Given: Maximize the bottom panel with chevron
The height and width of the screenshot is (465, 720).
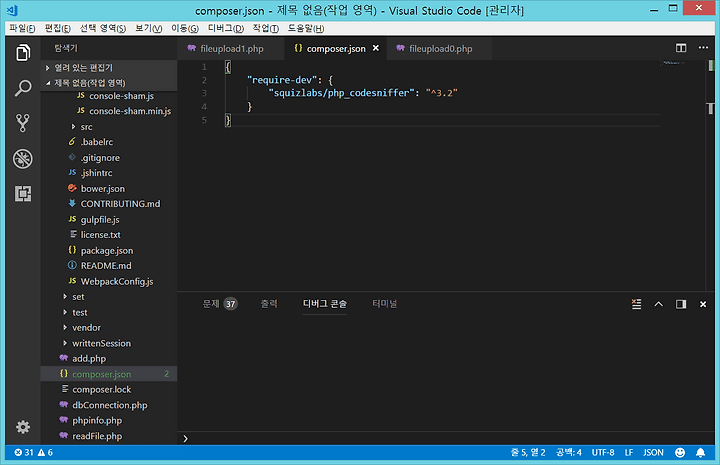Looking at the screenshot, I should [658, 304].
